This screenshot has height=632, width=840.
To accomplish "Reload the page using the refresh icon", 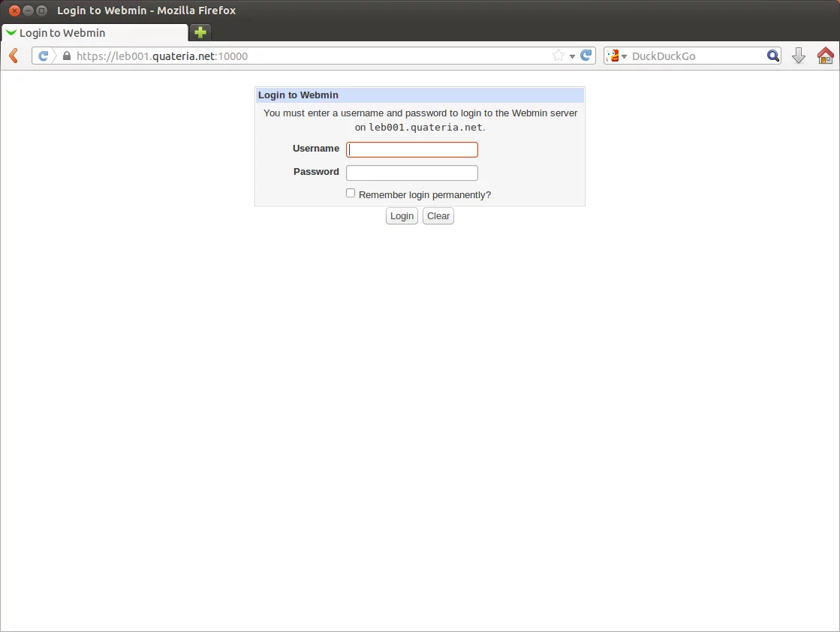I will tap(586, 56).
